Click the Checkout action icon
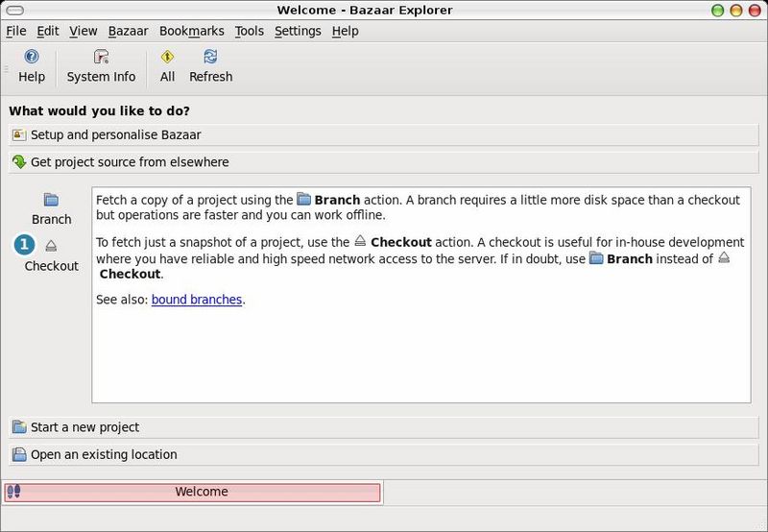The width and height of the screenshot is (768, 532). coord(51,246)
